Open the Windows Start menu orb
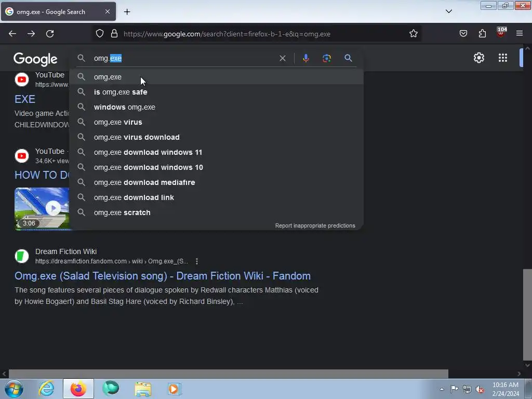532x399 pixels. 14,389
